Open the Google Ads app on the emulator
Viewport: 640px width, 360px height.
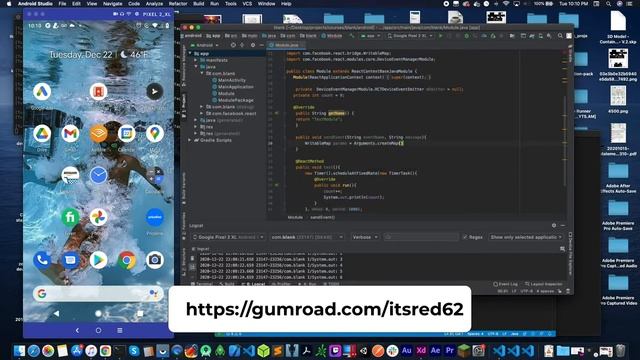tap(42, 91)
